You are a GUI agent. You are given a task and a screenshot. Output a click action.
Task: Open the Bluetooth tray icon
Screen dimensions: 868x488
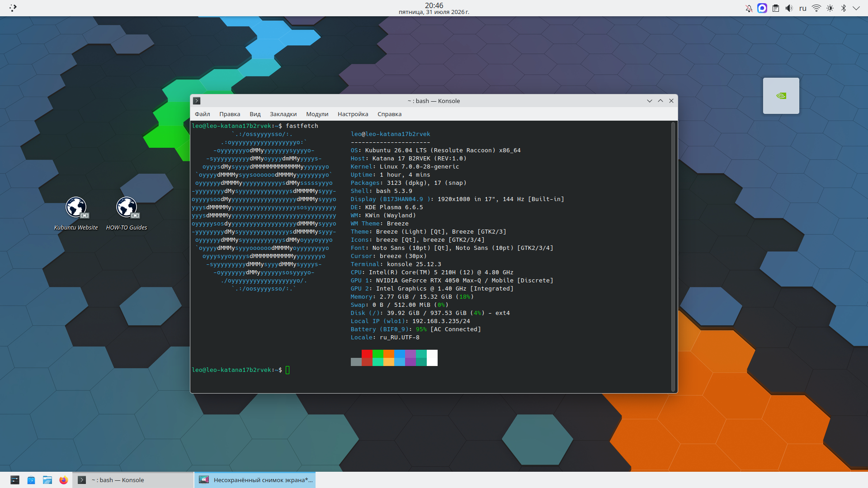click(844, 8)
